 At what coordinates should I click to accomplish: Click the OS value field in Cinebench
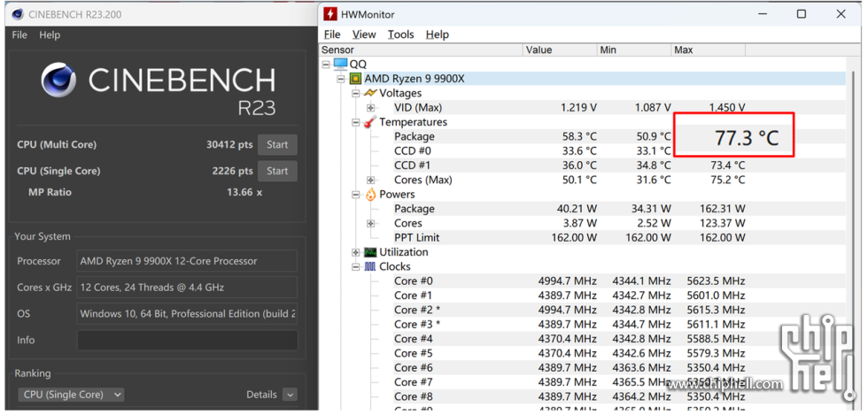tap(187, 314)
